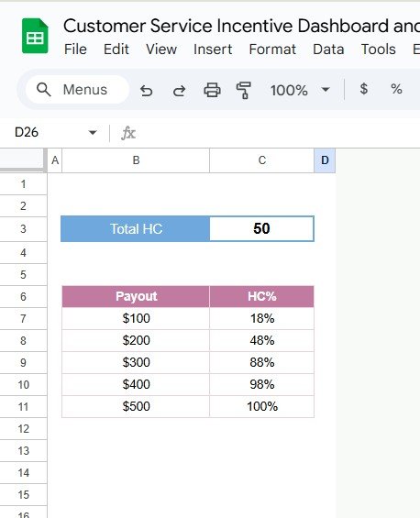Click the redo arrow icon
The height and width of the screenshot is (518, 420).
pos(179,90)
